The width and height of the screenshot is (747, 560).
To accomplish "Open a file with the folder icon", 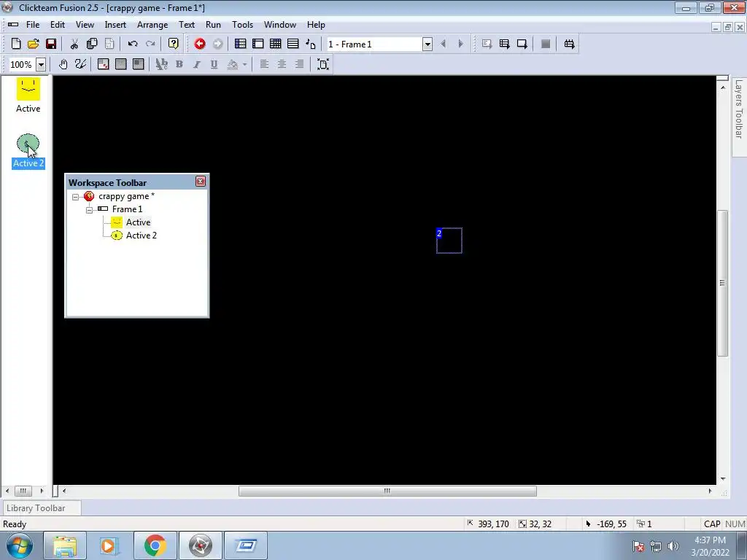I will [x=33, y=44].
